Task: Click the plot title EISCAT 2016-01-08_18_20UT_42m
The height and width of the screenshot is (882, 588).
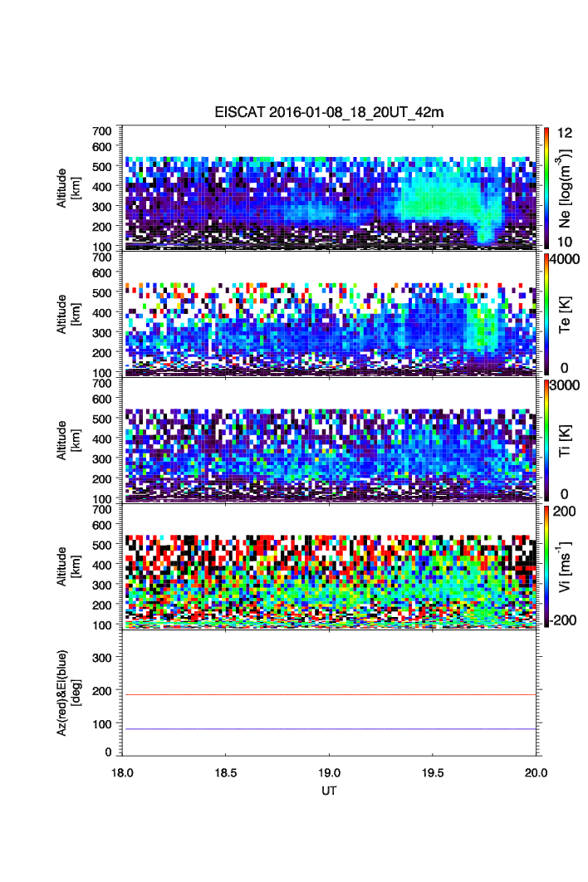Action: 329,113
